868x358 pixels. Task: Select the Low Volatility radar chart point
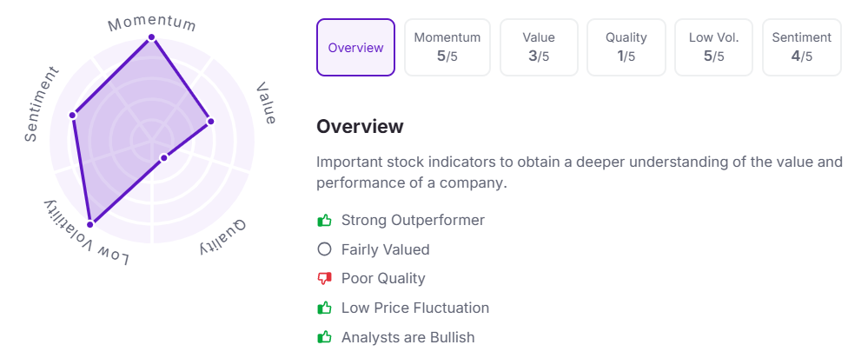point(90,224)
